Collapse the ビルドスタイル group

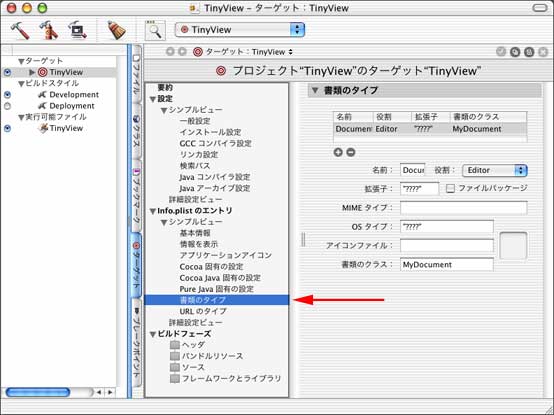tap(21, 84)
